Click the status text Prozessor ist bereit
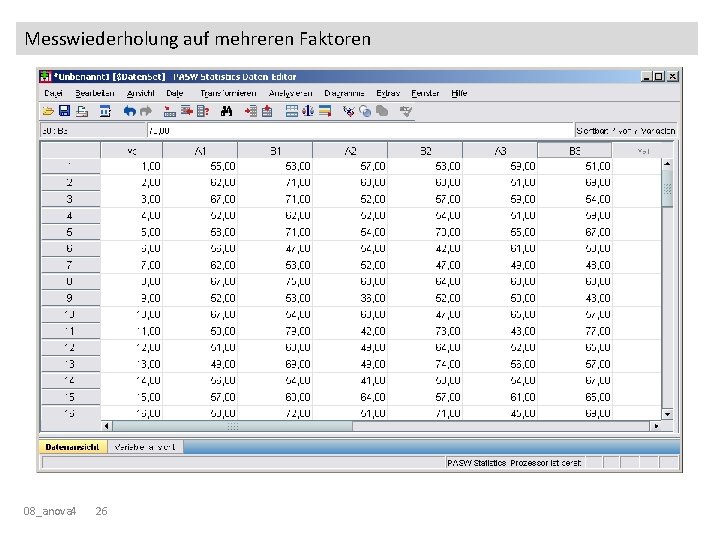This screenshot has width=720, height=540. (x=546, y=463)
